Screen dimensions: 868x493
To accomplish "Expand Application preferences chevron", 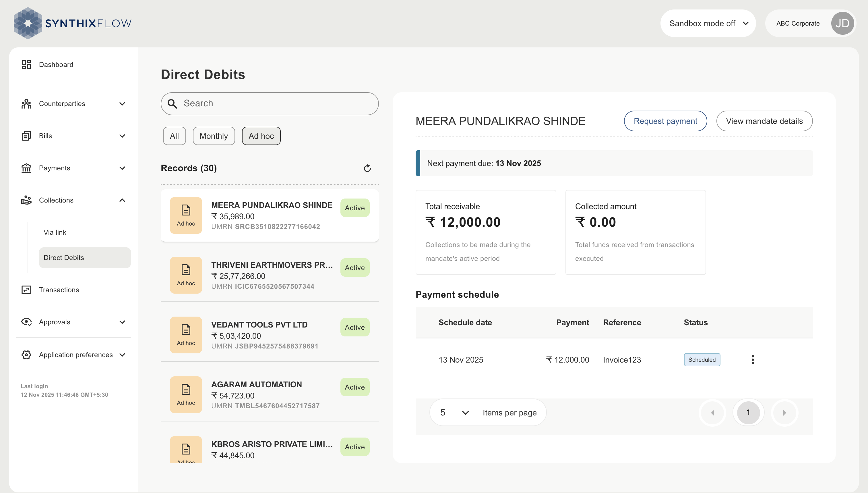I will click(123, 355).
